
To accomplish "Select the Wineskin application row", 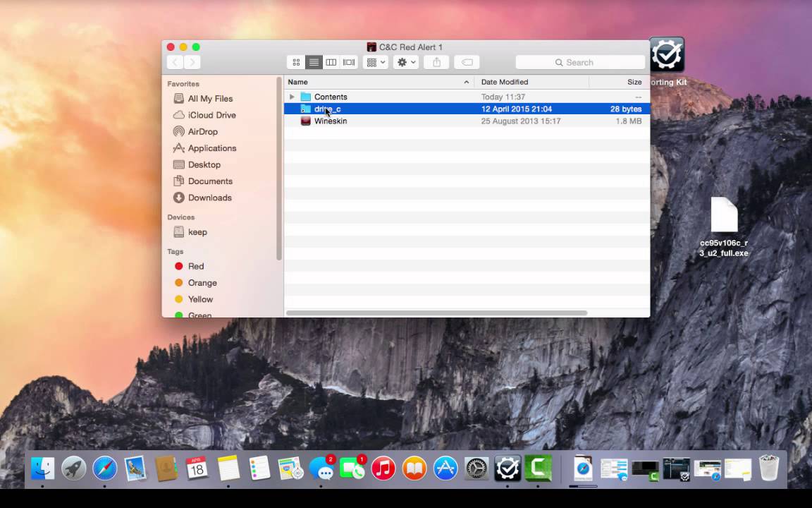I will [x=467, y=121].
